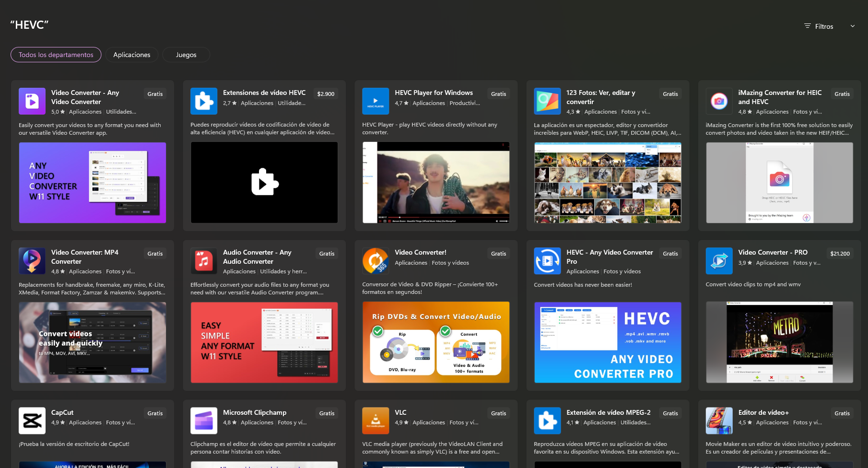Screen dimensions: 868x468
Task: Click the Extensiones de vídeo HEVC app icon
Action: coord(204,101)
